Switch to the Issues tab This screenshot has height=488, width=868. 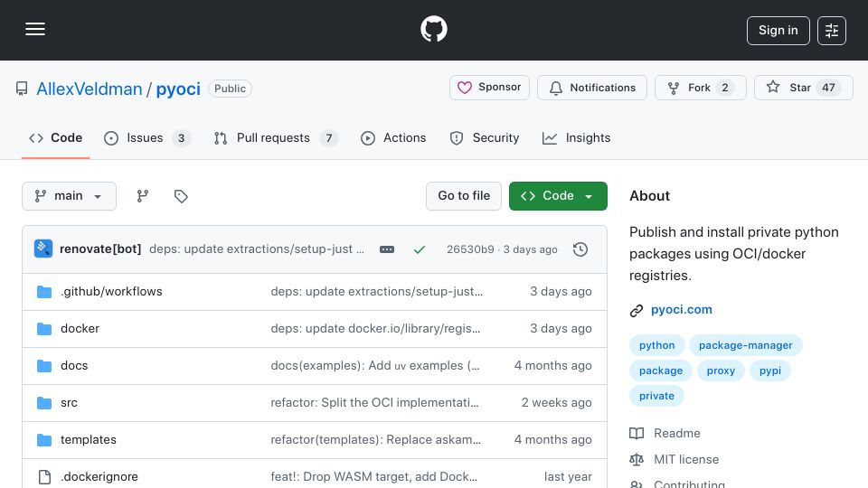click(146, 137)
